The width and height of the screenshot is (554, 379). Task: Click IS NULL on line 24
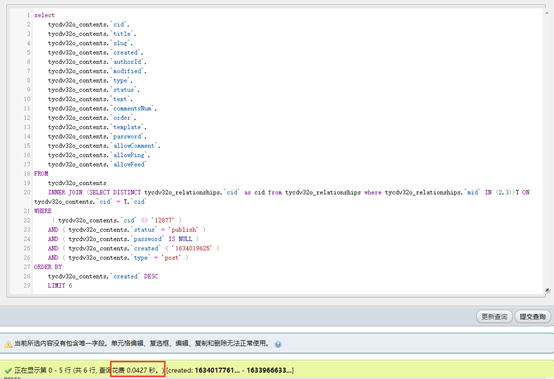(x=180, y=239)
